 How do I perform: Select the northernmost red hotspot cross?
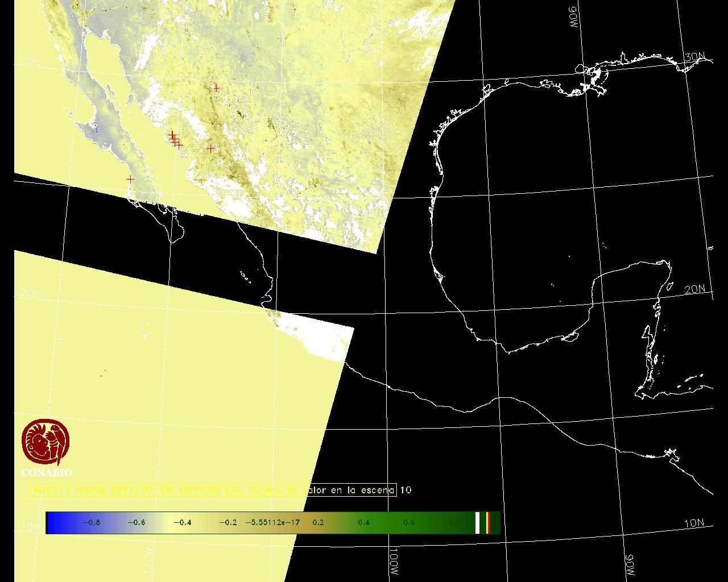pyautogui.click(x=216, y=88)
